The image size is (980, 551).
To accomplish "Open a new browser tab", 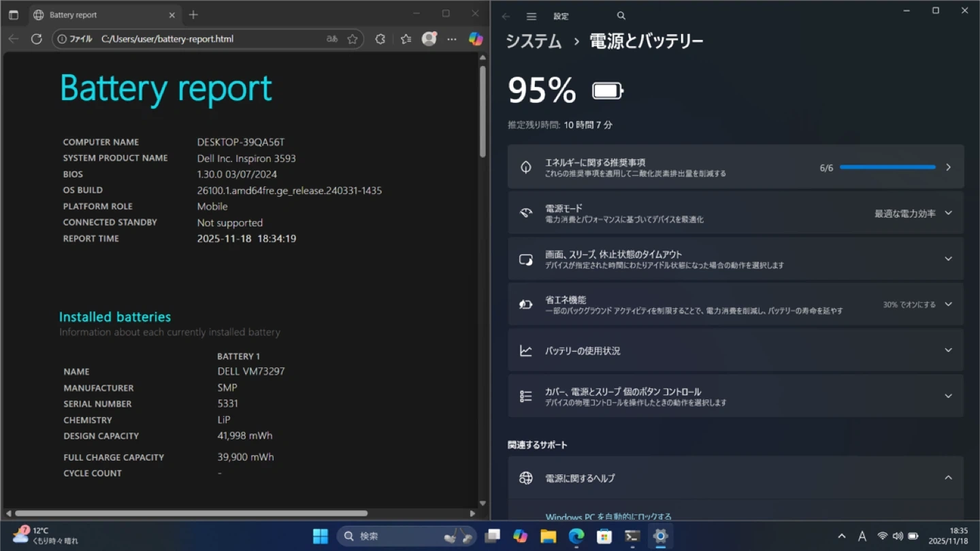I will (193, 14).
